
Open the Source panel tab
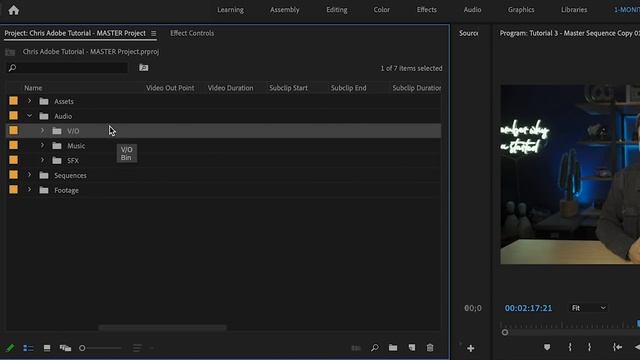[469, 33]
